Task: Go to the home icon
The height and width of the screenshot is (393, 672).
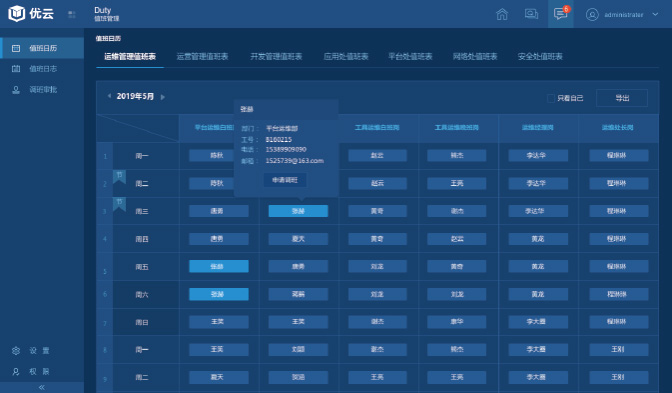Action: pyautogui.click(x=502, y=14)
